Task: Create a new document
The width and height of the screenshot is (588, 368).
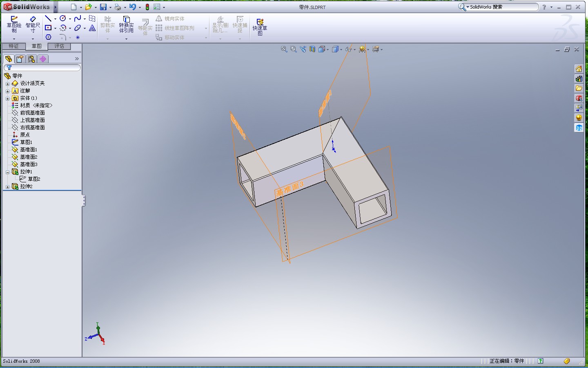Action: 73,7
